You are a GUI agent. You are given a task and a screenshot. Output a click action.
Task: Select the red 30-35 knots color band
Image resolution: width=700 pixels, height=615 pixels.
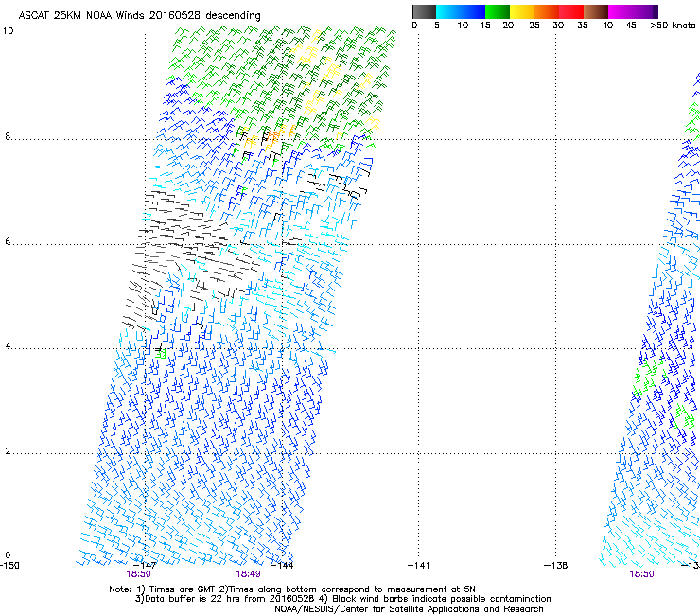571,11
